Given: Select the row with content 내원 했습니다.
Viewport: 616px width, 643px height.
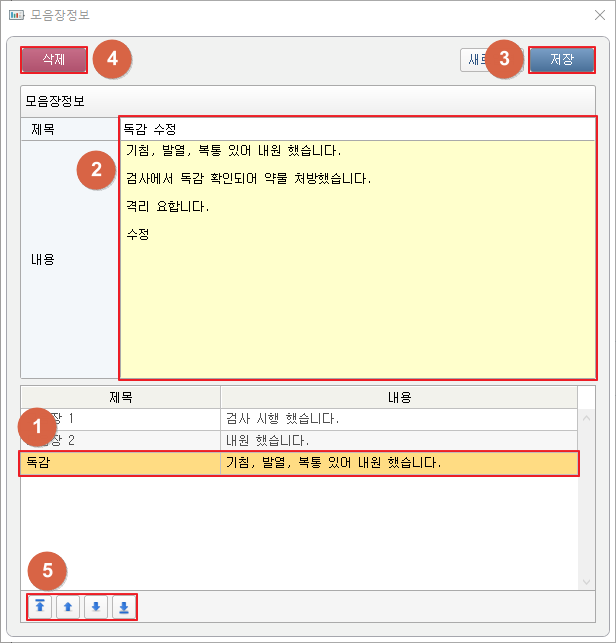Looking at the screenshot, I should pyautogui.click(x=298, y=440).
